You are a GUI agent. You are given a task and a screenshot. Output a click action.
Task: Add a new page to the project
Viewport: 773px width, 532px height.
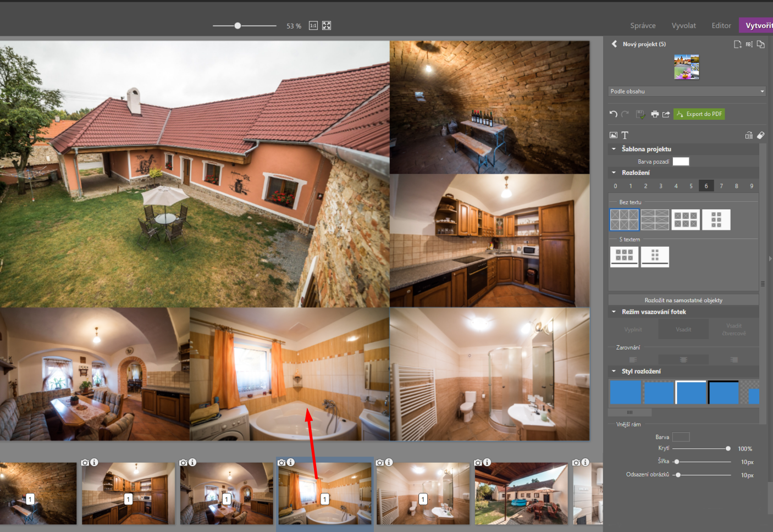tap(738, 44)
